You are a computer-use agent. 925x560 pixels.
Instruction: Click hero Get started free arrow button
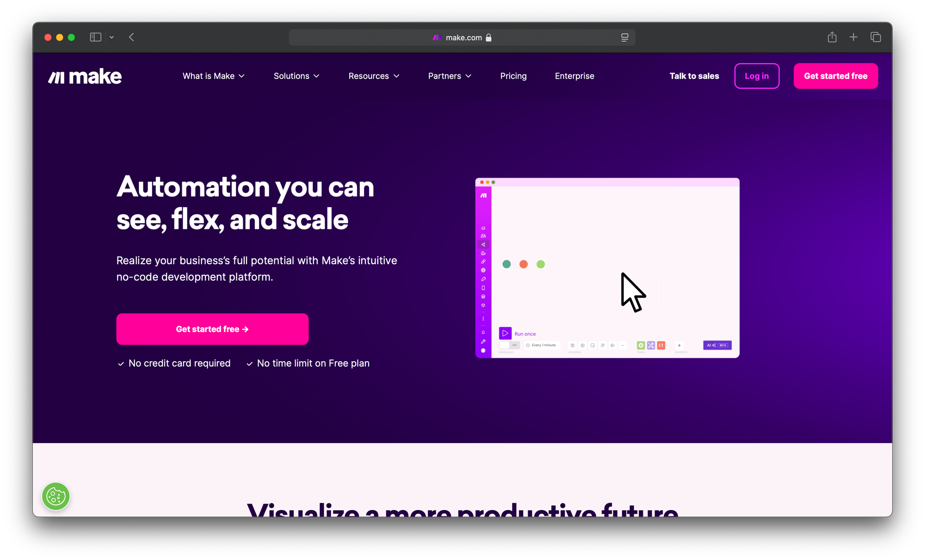point(212,329)
